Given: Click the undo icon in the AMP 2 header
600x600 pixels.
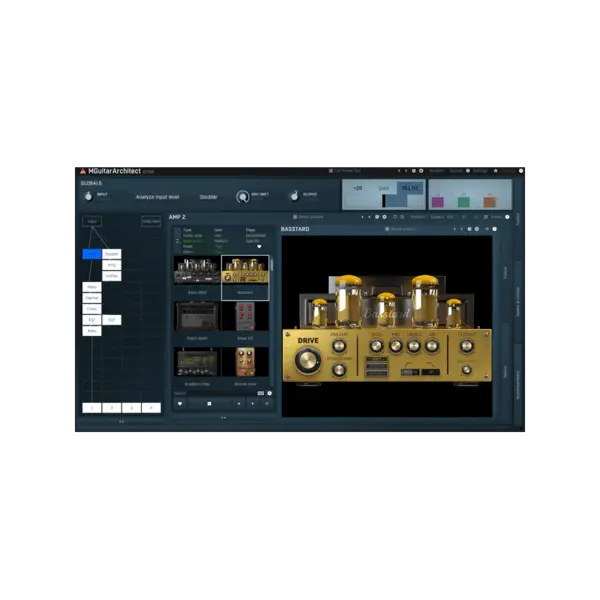Looking at the screenshot, I should pyautogui.click(x=395, y=217).
